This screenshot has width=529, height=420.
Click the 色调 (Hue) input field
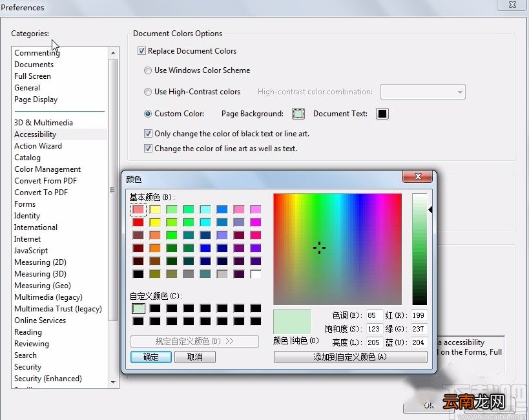pyautogui.click(x=375, y=315)
